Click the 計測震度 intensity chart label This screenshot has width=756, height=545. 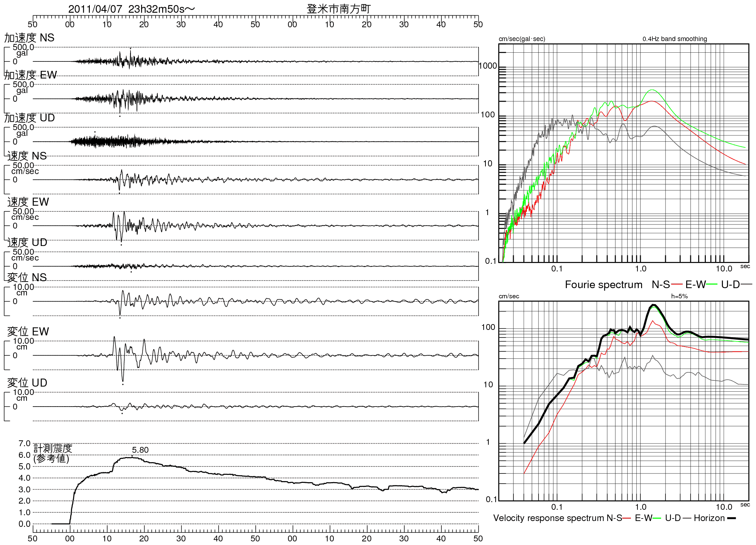coord(53,448)
